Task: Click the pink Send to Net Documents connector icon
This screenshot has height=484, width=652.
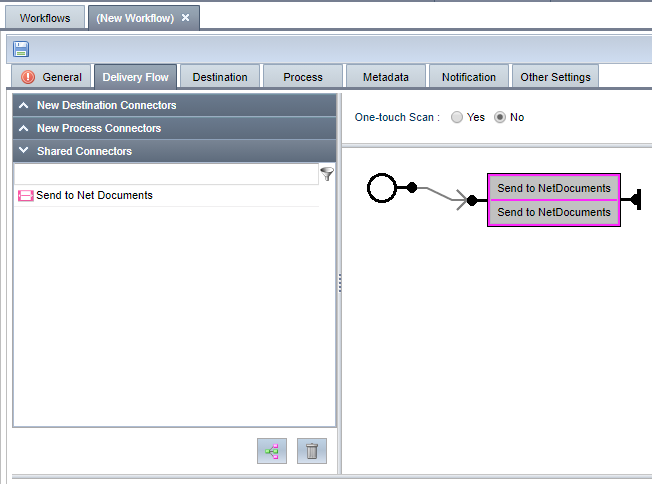Action: [25, 196]
